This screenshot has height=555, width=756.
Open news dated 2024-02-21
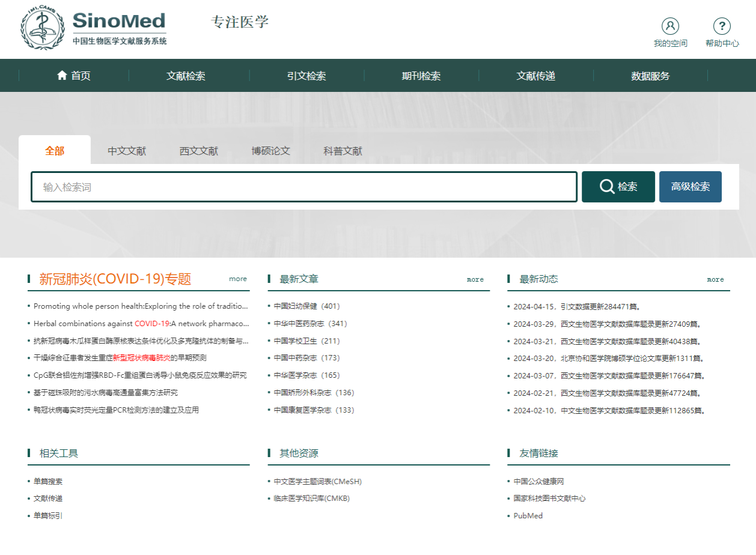coord(609,393)
